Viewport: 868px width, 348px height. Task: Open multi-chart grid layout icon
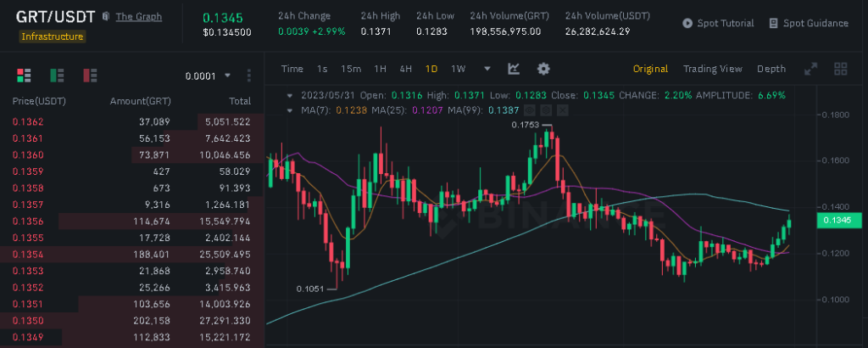click(x=841, y=69)
